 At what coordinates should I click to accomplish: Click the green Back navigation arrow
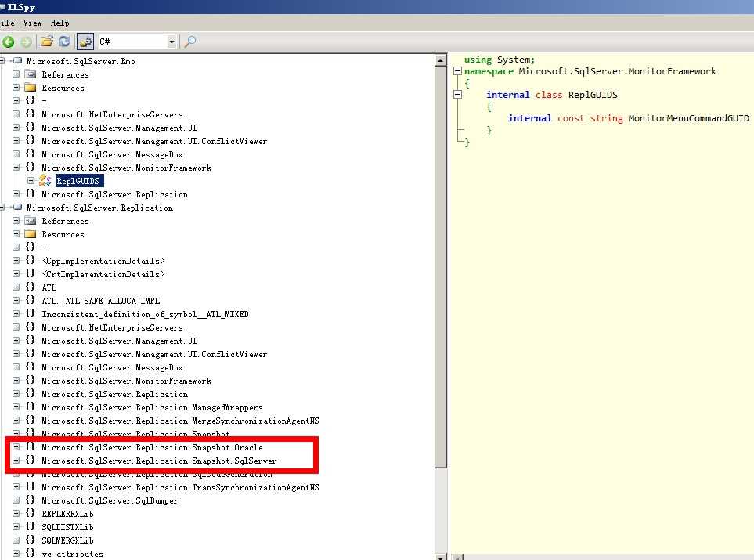8,42
